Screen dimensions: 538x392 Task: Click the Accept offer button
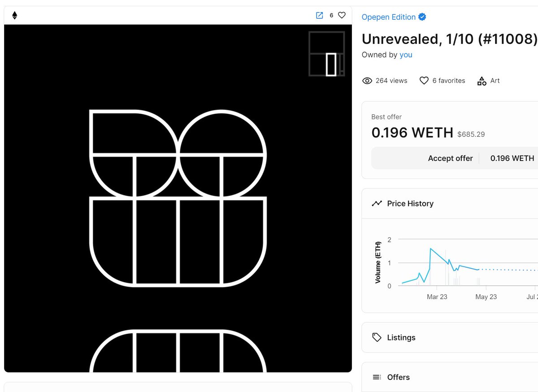pos(450,158)
